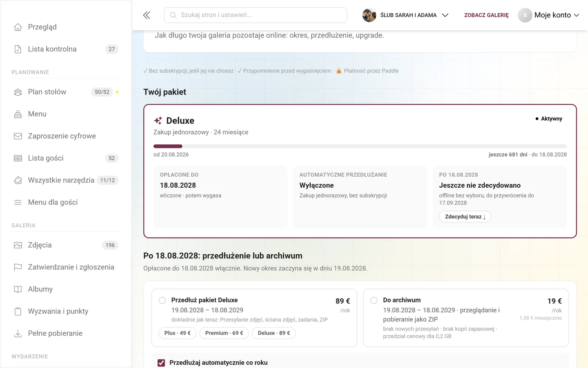Screen dimensions: 588x368
Task: Click the '1,58 € miesięcznie' price text
Action: [x=541, y=318]
